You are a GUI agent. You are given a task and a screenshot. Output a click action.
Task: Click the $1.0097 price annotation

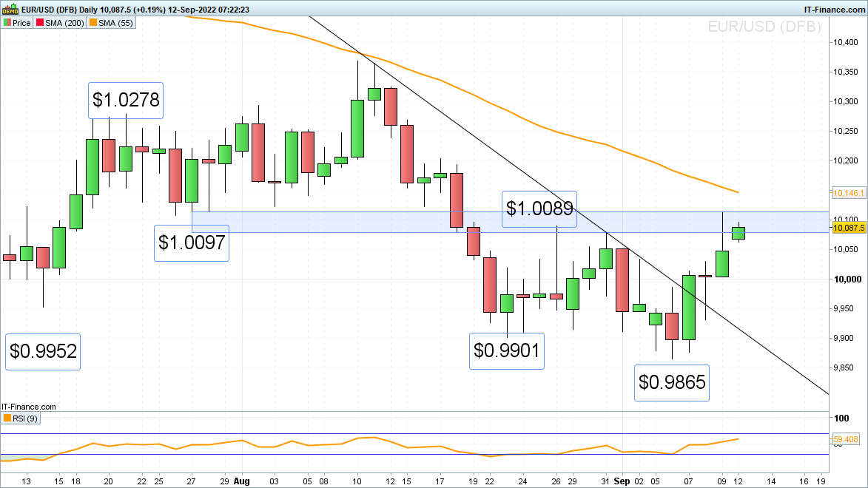192,243
